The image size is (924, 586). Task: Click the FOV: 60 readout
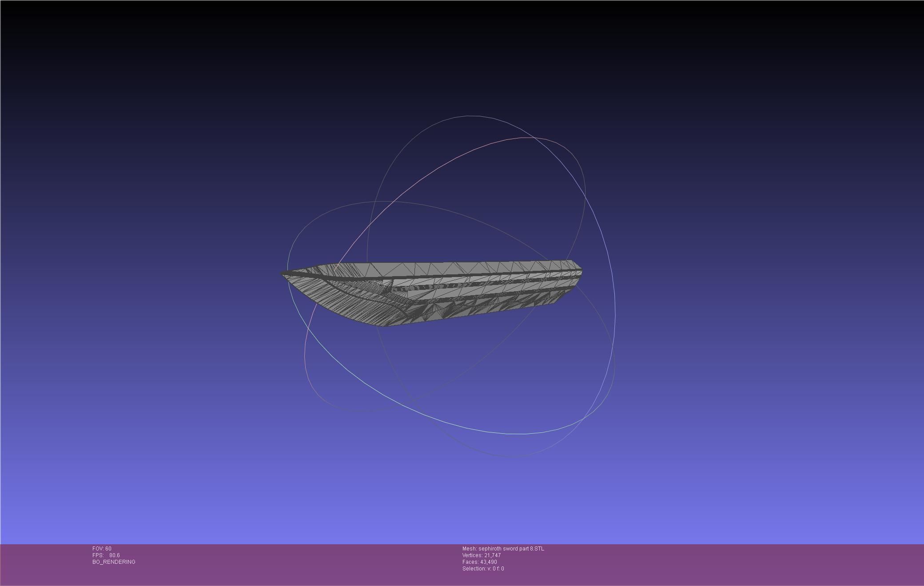tap(102, 549)
